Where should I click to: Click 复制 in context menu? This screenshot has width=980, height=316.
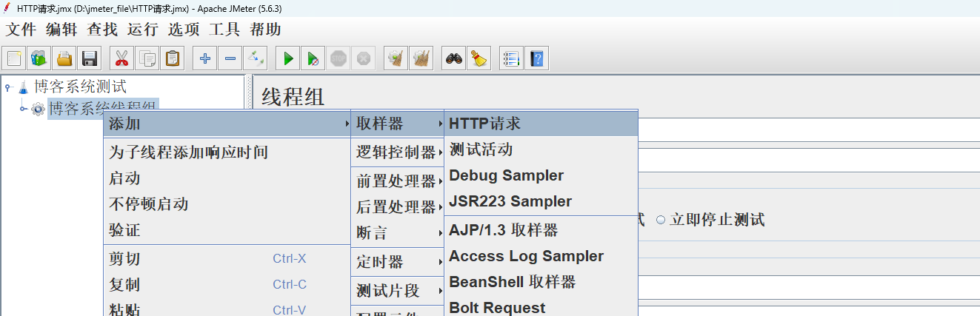click(x=227, y=285)
